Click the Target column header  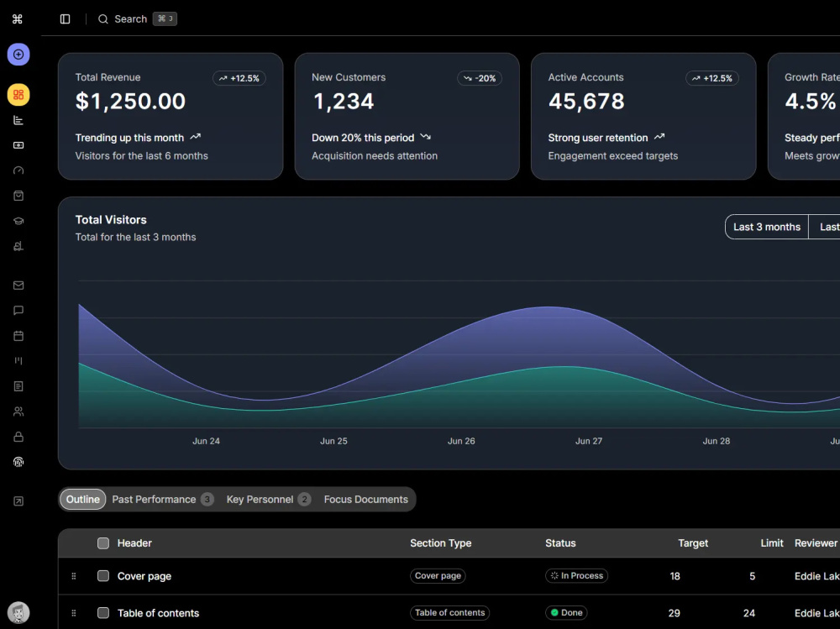point(693,543)
